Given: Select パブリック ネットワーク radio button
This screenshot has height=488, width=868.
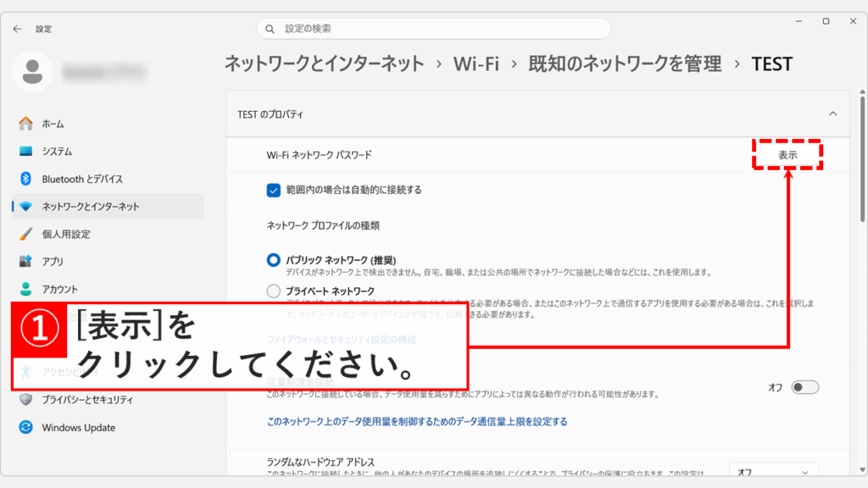Looking at the screenshot, I should (274, 260).
